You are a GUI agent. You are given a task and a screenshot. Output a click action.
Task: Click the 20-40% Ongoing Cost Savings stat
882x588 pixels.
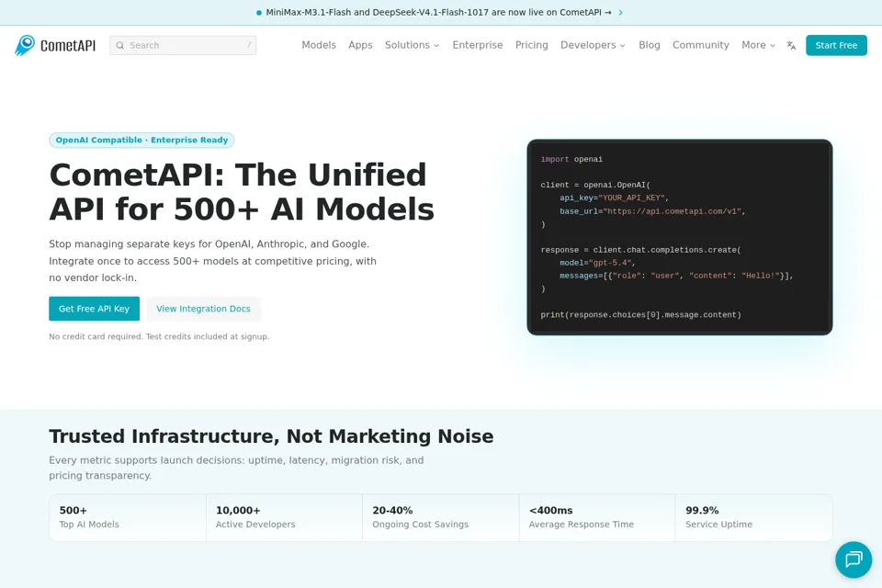click(x=440, y=517)
